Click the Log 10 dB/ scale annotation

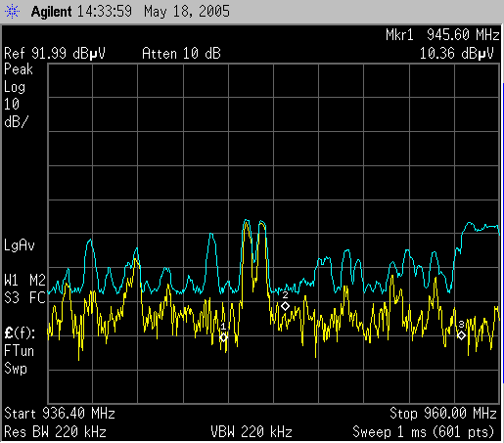(17, 105)
